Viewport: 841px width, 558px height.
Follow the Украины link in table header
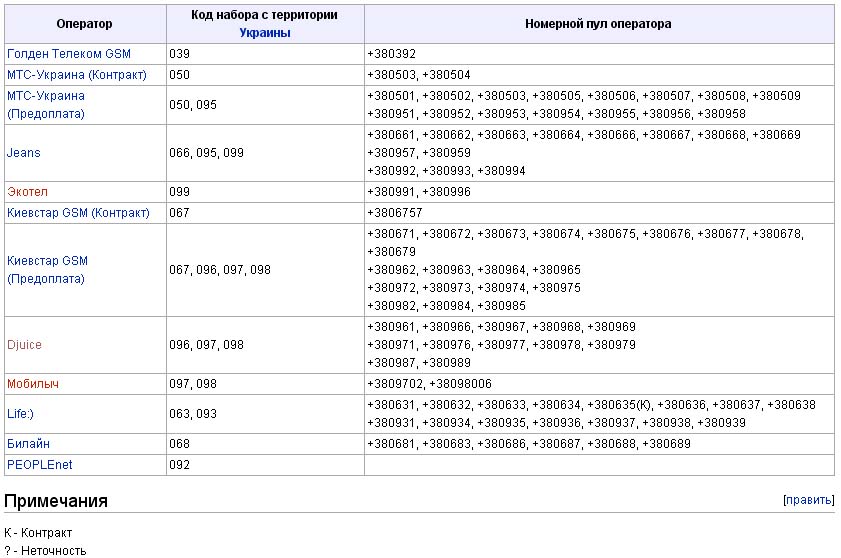[265, 33]
